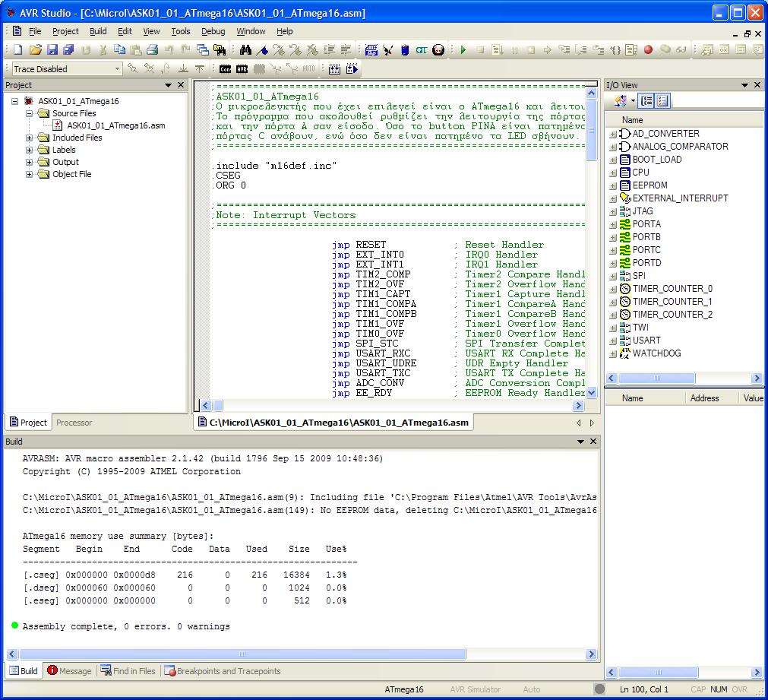Click the Save floppy disk icon
Screen dimensions: 768x700
(x=52, y=50)
